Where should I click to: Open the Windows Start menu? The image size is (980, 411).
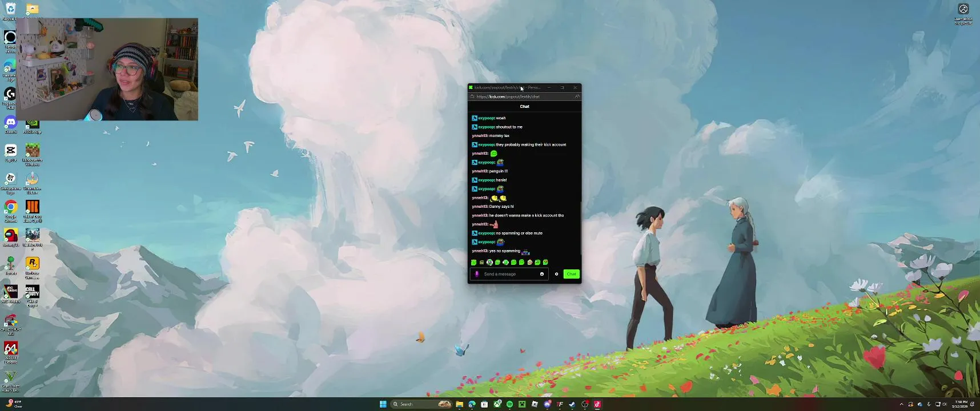(x=383, y=404)
